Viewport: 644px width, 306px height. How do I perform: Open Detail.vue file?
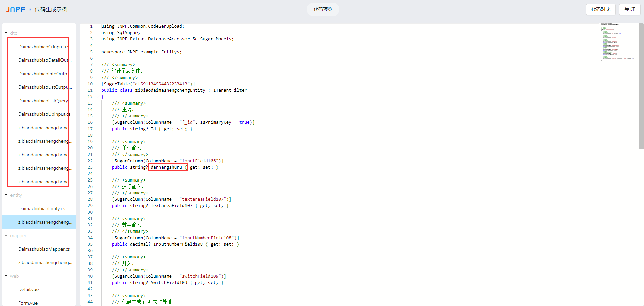28,289
